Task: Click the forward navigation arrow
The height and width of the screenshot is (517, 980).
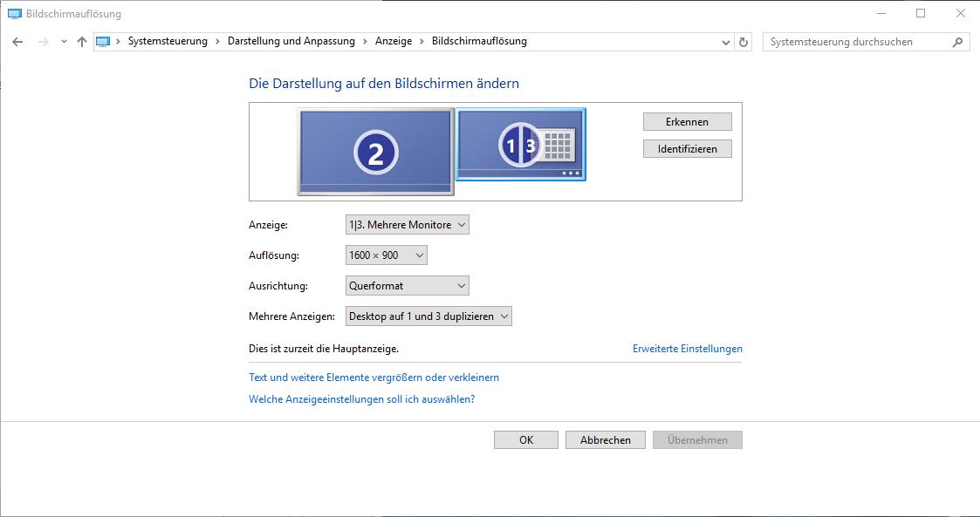Action: point(43,42)
